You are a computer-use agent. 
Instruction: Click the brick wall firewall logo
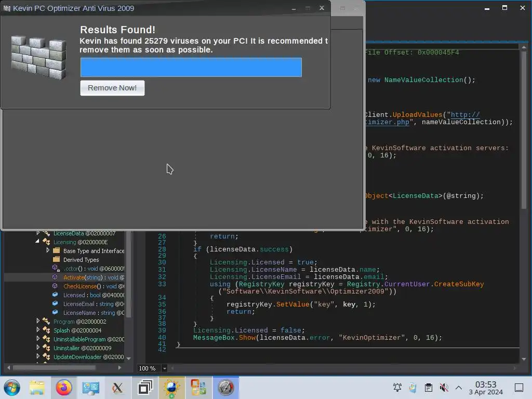[x=38, y=58]
